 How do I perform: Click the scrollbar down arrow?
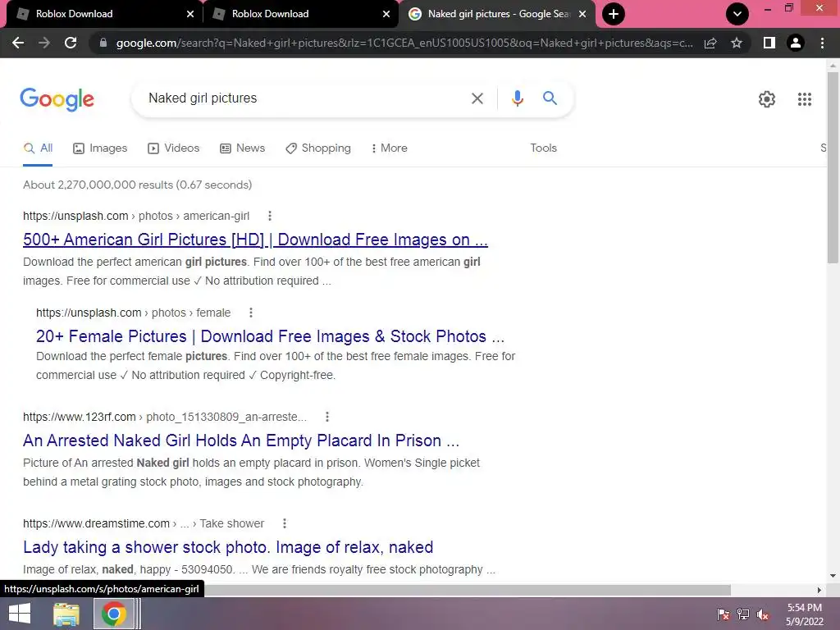pyautogui.click(x=833, y=576)
